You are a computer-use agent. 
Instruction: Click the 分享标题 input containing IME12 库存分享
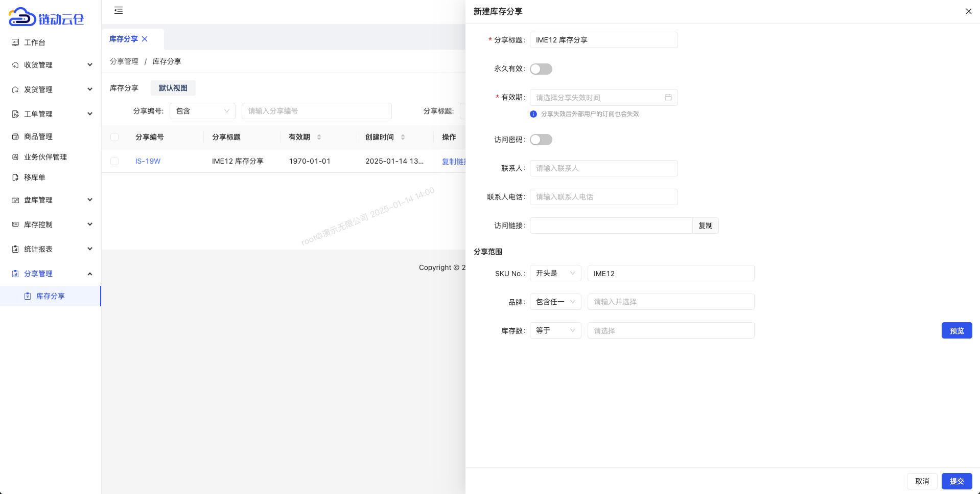pos(603,40)
